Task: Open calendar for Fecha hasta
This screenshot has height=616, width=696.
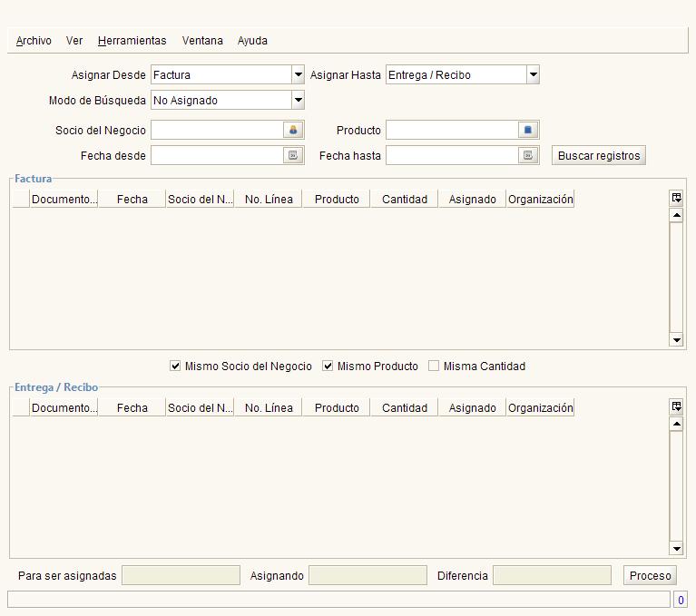Action: click(x=528, y=155)
